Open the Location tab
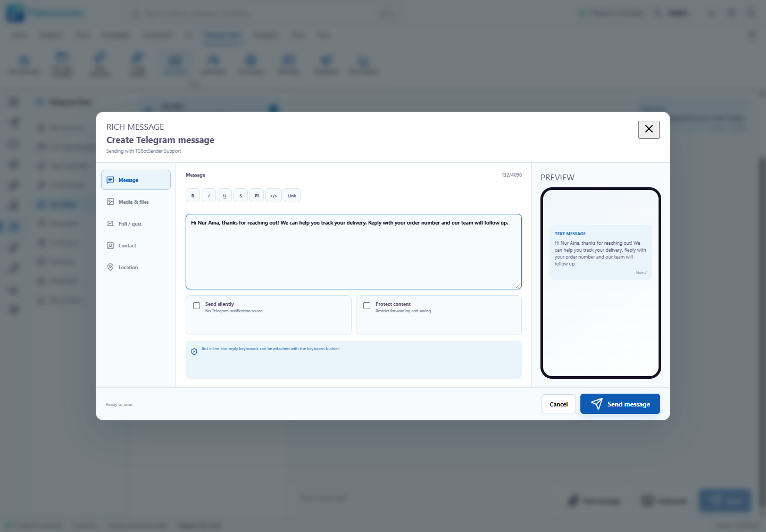Screen dimensions: 766x532 (136, 267)
